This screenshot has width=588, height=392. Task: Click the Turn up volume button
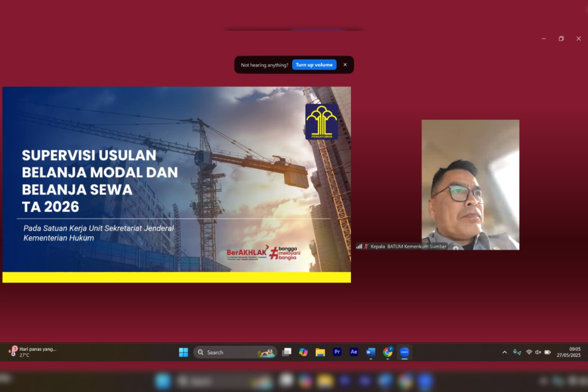pos(314,65)
